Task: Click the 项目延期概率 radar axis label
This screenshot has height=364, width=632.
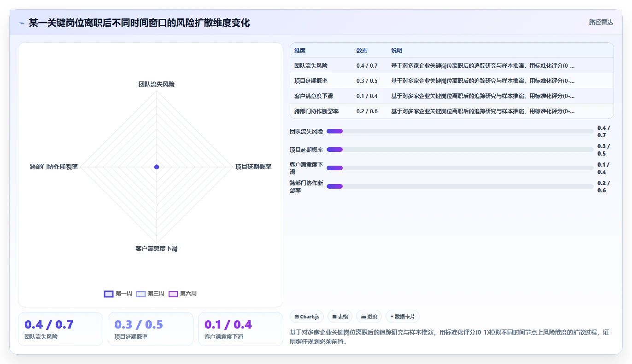Action: (x=253, y=167)
